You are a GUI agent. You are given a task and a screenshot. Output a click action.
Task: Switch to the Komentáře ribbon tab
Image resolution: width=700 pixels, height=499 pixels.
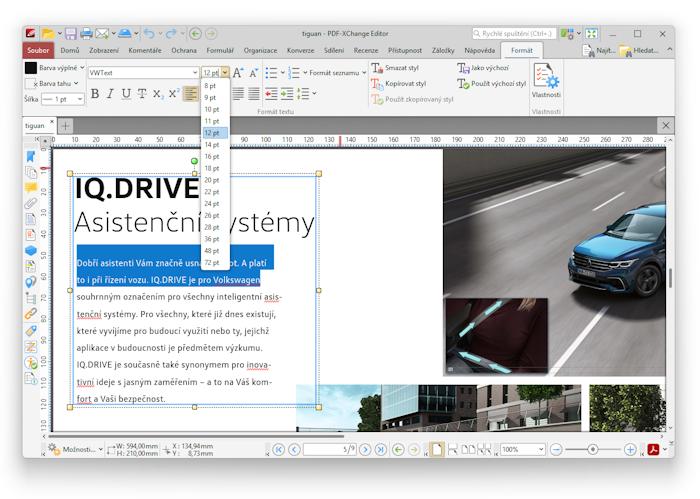(x=145, y=50)
